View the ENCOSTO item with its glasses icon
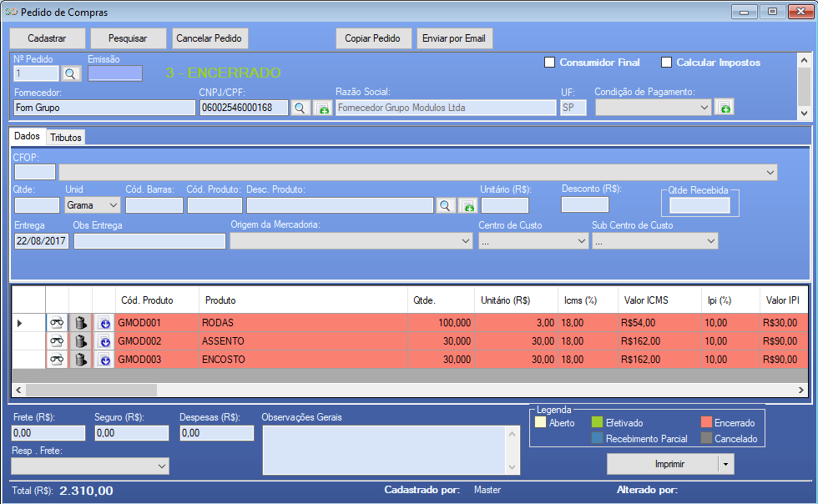818x504 pixels. [57, 360]
